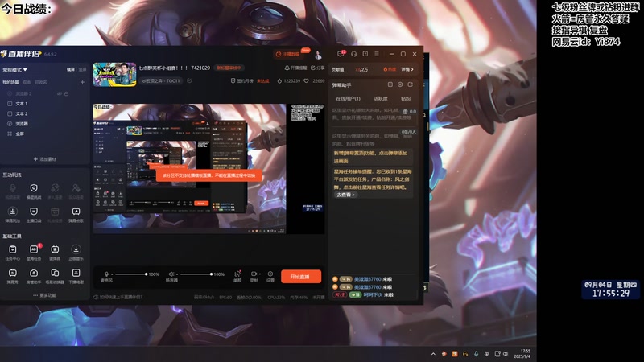Viewport: 644px width, 362px height.
Task: Open the hamburger main menu
Action: coord(377,54)
